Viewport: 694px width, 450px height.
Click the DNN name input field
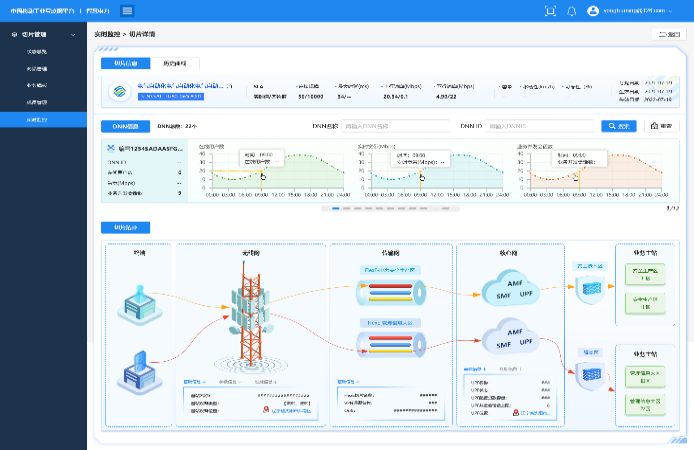tap(395, 126)
